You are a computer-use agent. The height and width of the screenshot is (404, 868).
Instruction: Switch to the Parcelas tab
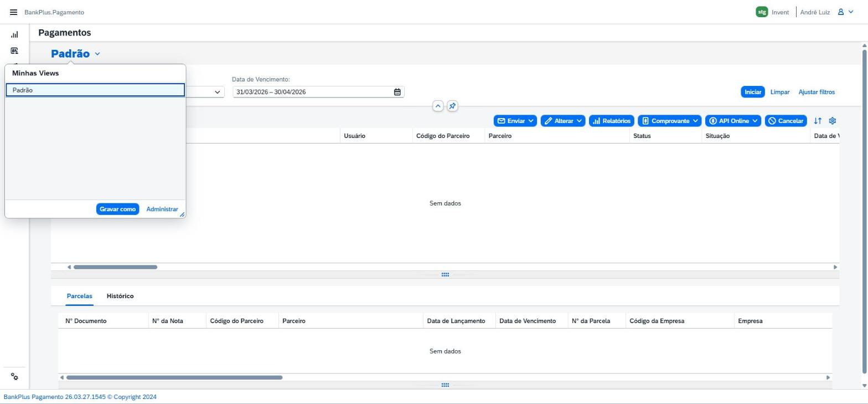[x=79, y=296]
